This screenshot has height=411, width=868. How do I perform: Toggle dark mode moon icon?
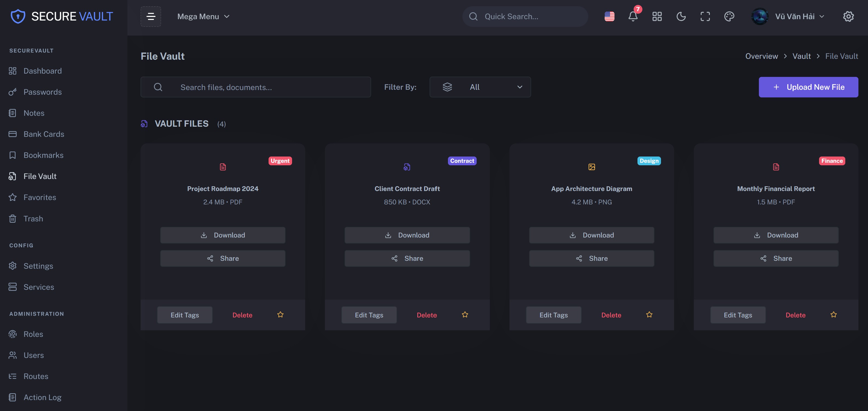681,16
